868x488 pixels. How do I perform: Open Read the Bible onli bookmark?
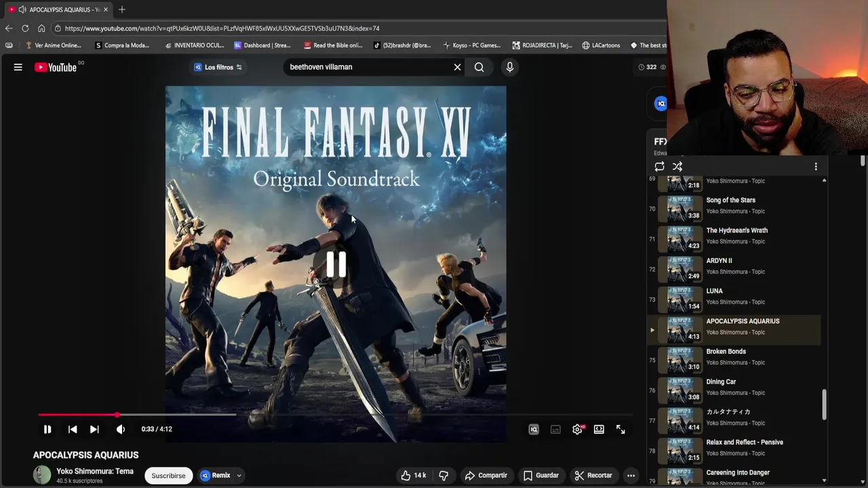(333, 45)
